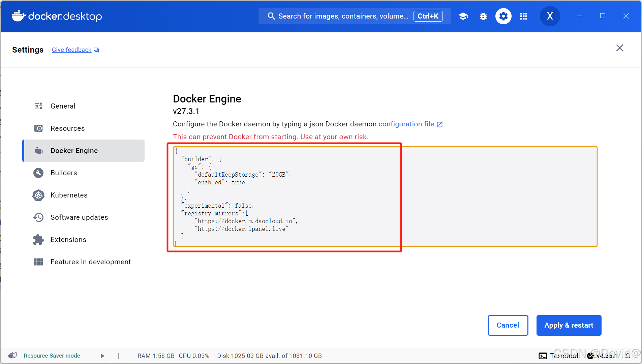Viewport: 642px width, 364px height.
Task: Click the Resource Saver leaf whale icon
Action: coord(12,355)
